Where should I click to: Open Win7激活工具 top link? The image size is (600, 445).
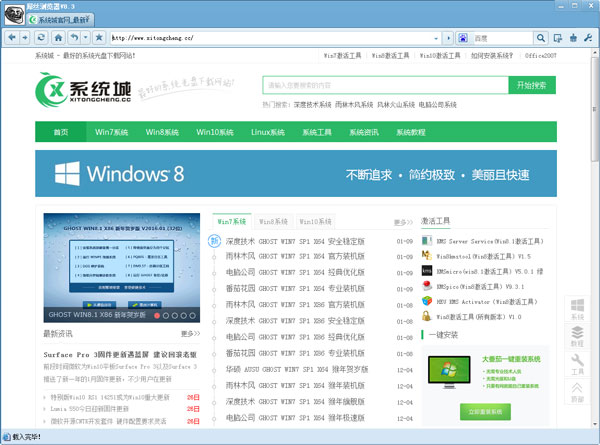(342, 55)
